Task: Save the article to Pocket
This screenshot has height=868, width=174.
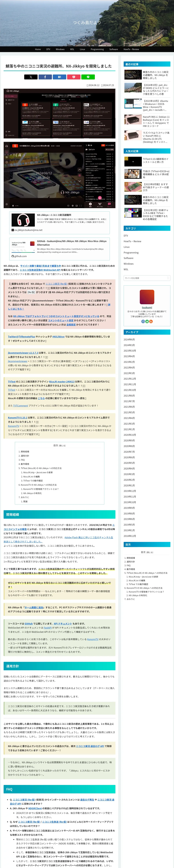Action: click(74, 77)
